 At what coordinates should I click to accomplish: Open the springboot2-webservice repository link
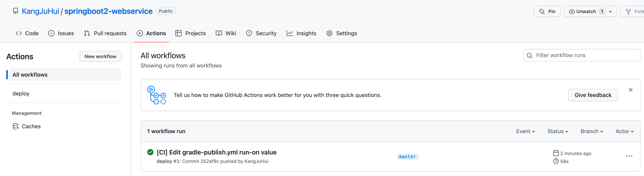pyautogui.click(x=108, y=11)
